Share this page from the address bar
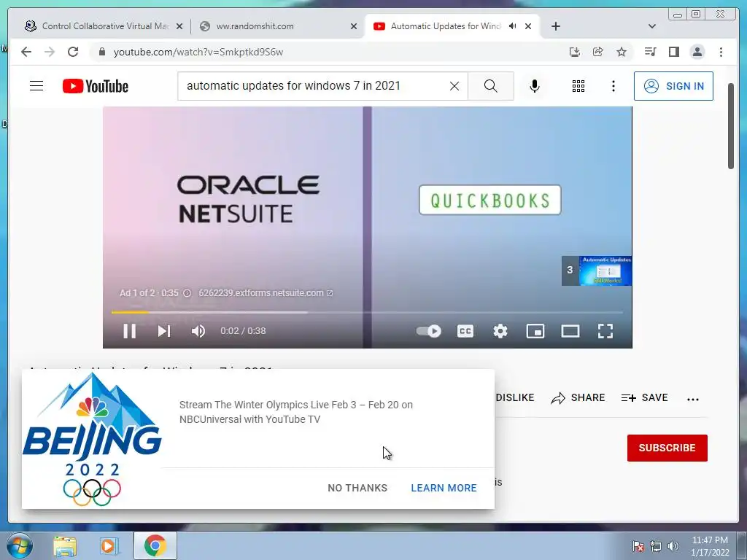 pyautogui.click(x=598, y=52)
